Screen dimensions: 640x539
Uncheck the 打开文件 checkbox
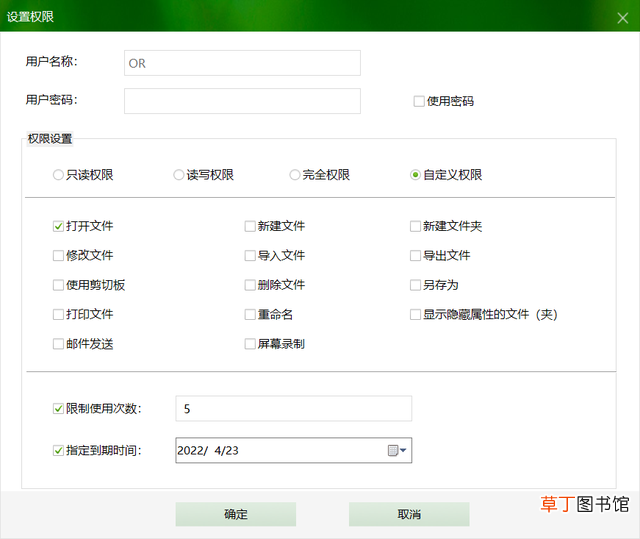tap(58, 226)
